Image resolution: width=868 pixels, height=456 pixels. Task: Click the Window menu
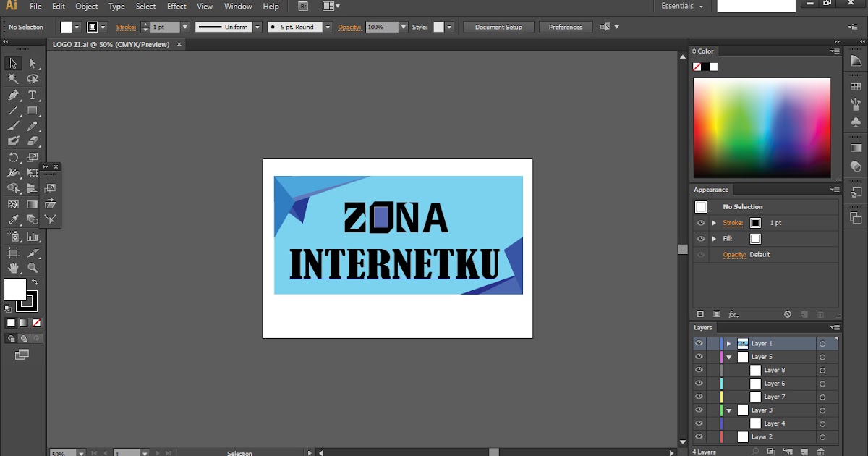tap(238, 6)
